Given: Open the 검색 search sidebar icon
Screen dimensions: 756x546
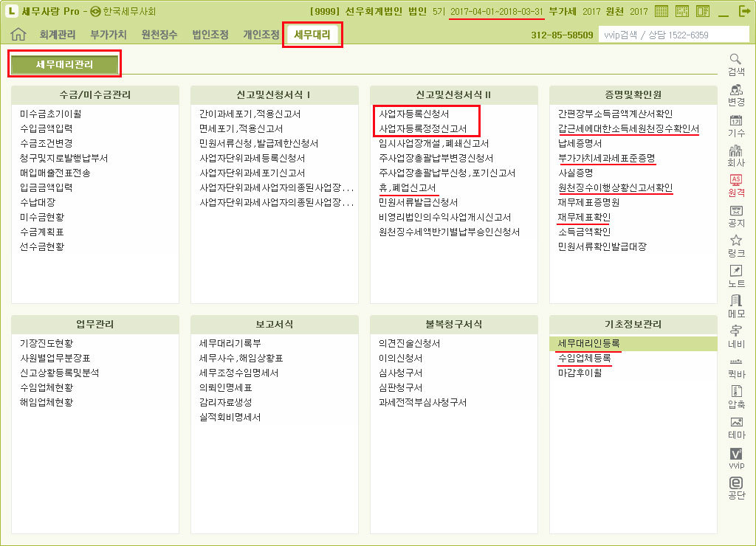Looking at the screenshot, I should tap(736, 65).
